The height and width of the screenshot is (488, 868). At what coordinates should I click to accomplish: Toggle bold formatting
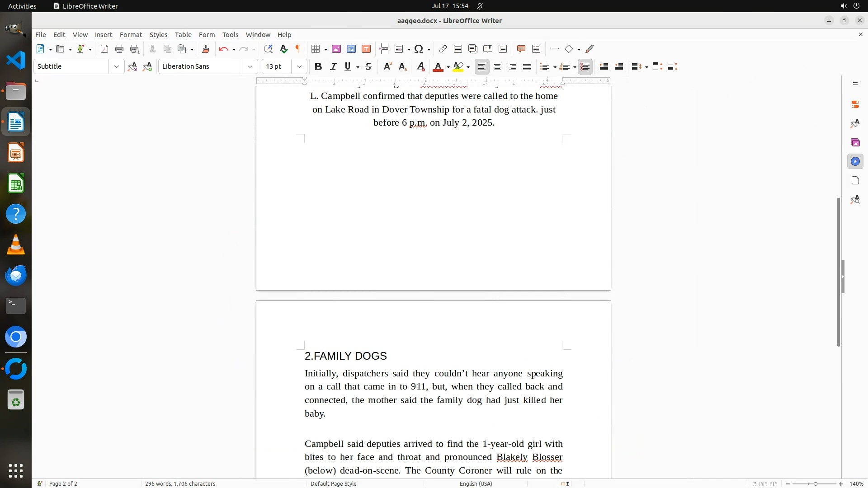click(x=318, y=67)
